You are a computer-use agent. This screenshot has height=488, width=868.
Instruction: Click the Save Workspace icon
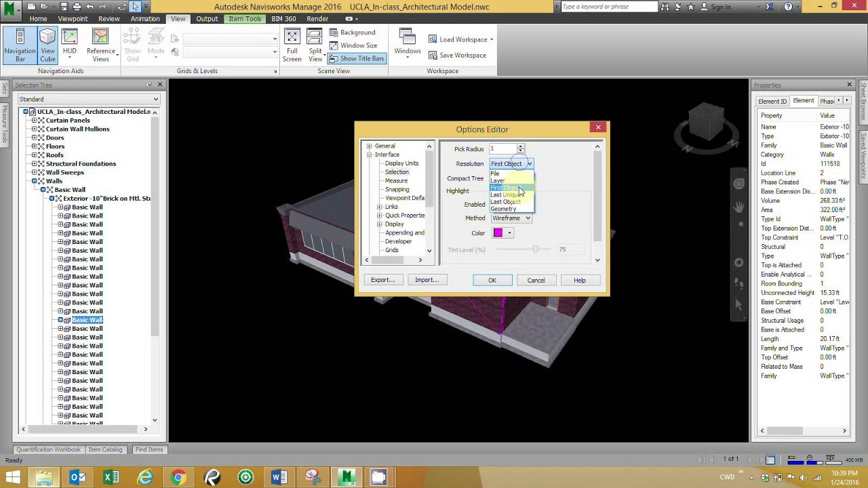coord(433,56)
